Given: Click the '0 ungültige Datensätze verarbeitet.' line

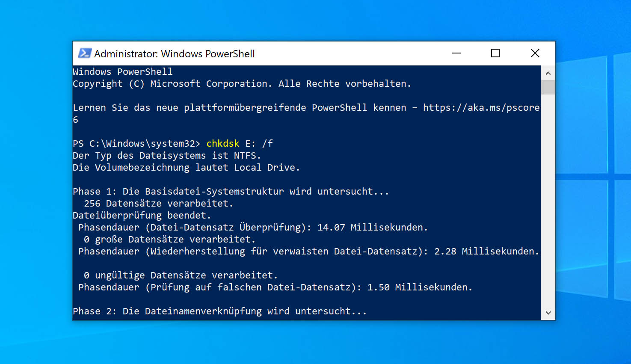Looking at the screenshot, I should coord(181,275).
